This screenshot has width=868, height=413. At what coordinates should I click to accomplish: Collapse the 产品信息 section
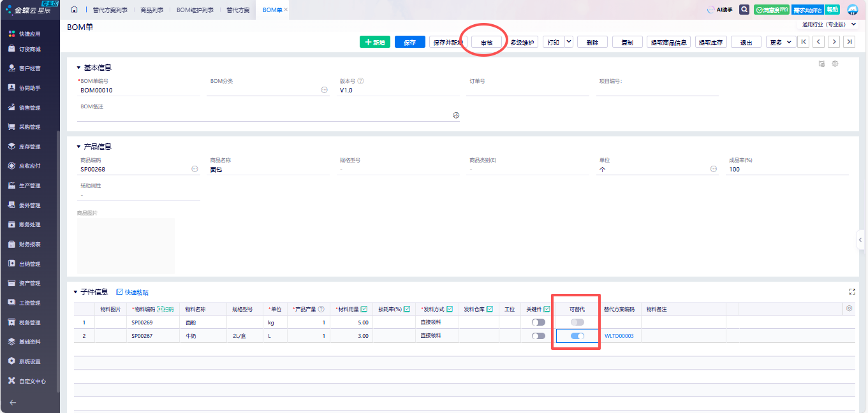[x=78, y=147]
